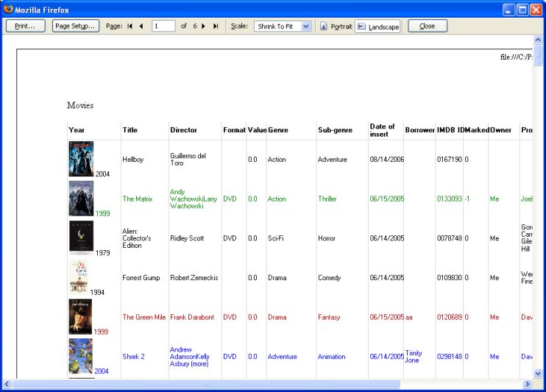Click the Portrait page icon
546x392 pixels.
[x=324, y=26]
